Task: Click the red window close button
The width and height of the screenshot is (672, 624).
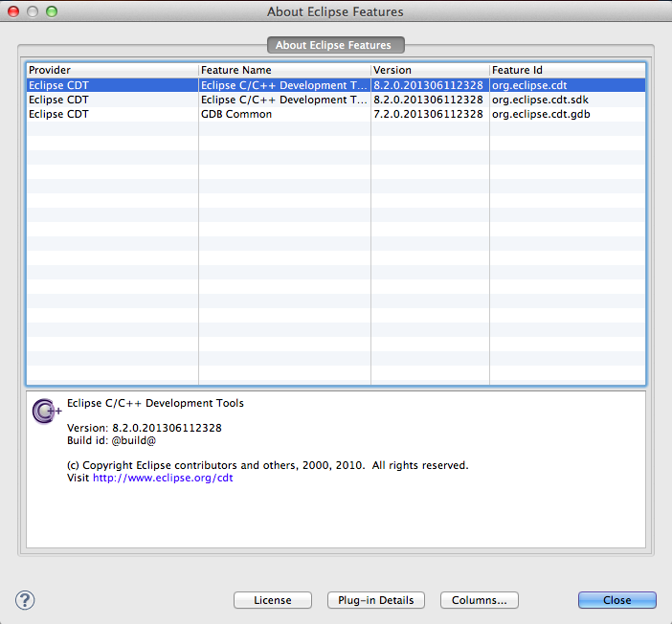Action: click(13, 11)
